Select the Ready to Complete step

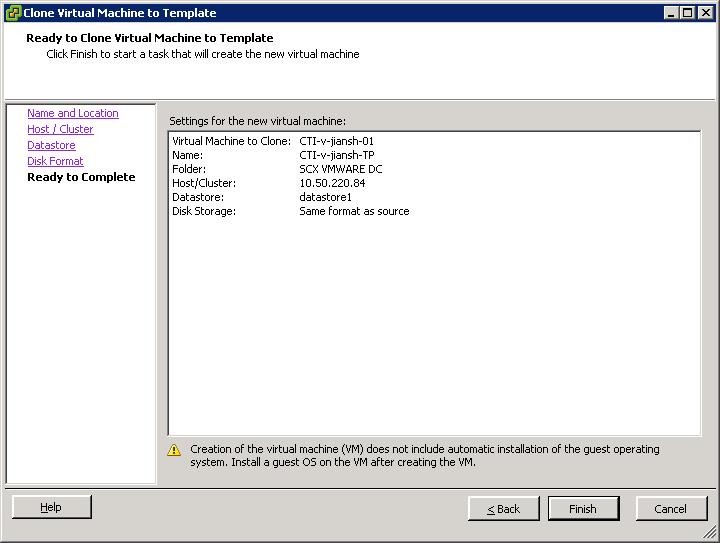pos(81,177)
